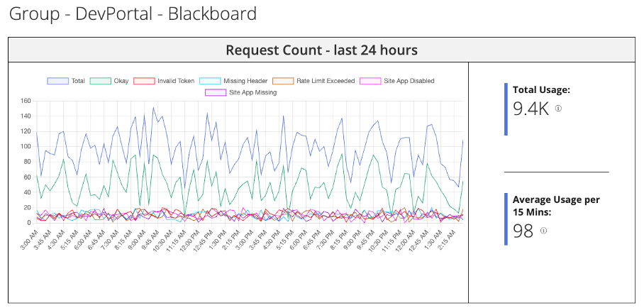Click the 98 average usage value
Screen dimensions: 644x308
tap(523, 231)
